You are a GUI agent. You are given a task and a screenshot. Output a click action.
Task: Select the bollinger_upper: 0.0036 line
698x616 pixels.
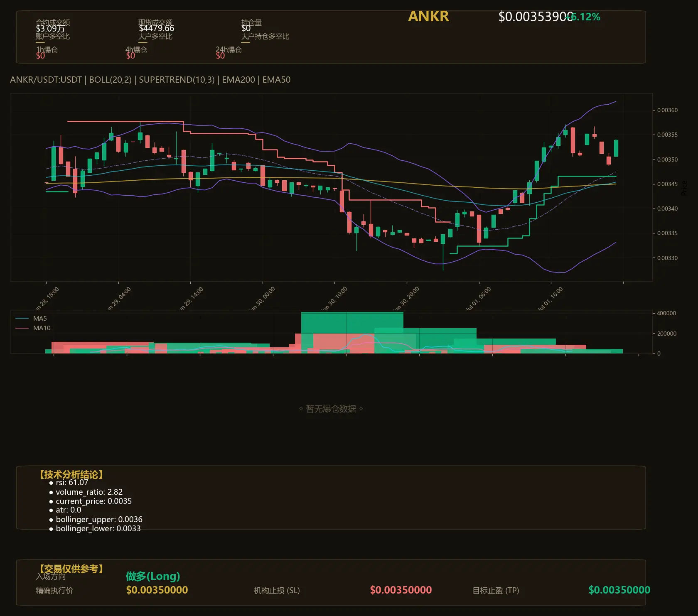coord(96,520)
